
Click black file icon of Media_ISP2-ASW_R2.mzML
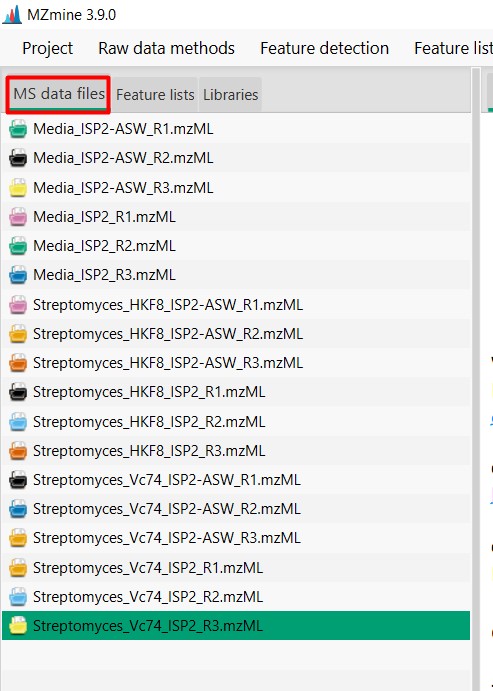(18, 158)
